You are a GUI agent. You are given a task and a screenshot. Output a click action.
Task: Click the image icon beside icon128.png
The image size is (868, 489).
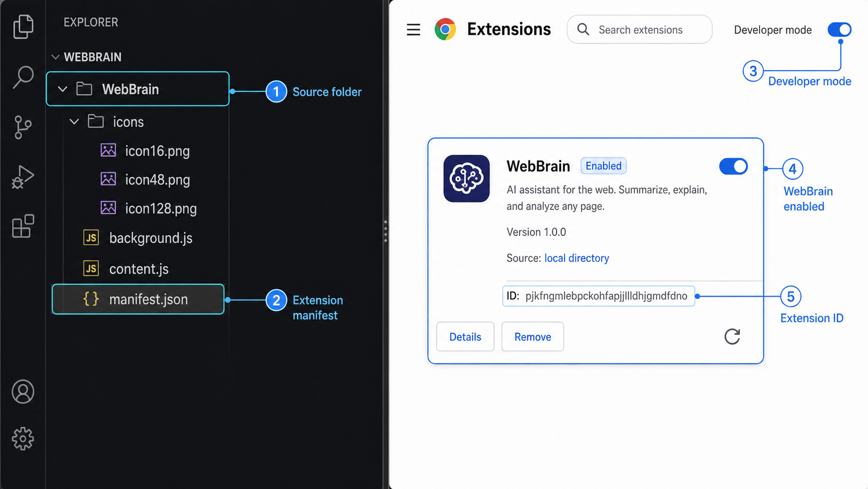pyautogui.click(x=108, y=208)
